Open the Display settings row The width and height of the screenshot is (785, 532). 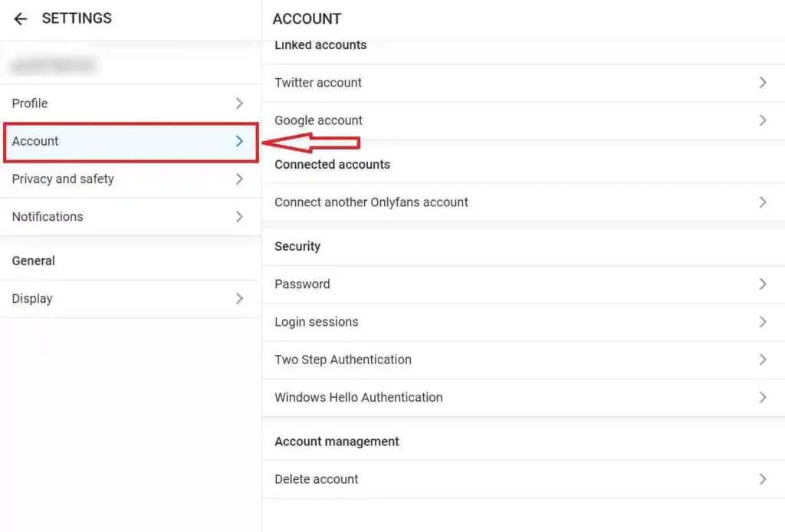tap(130, 299)
